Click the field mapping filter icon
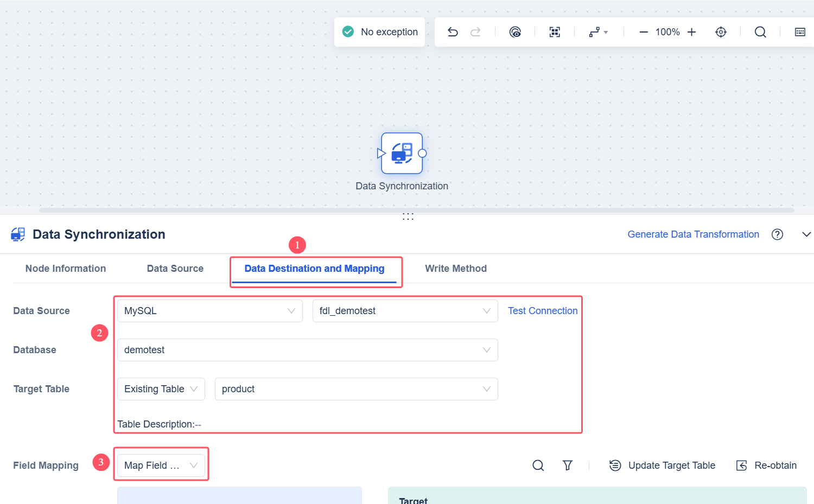Screen dimensions: 814x504 568,465
